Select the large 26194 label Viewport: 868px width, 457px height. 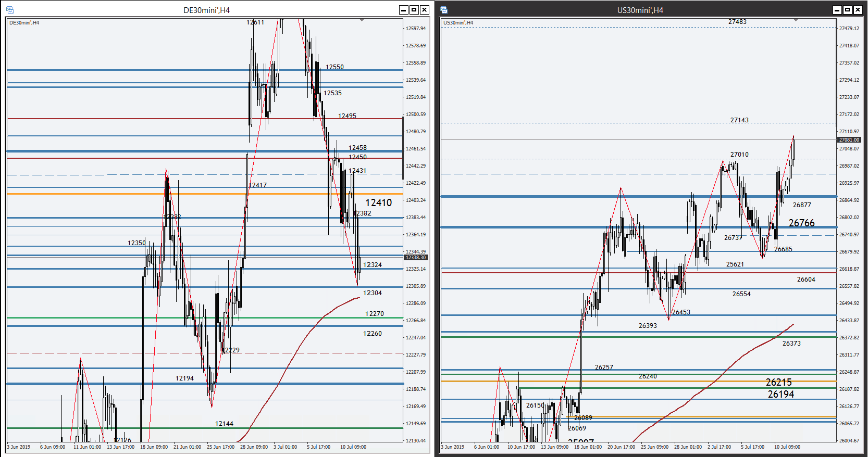[781, 395]
